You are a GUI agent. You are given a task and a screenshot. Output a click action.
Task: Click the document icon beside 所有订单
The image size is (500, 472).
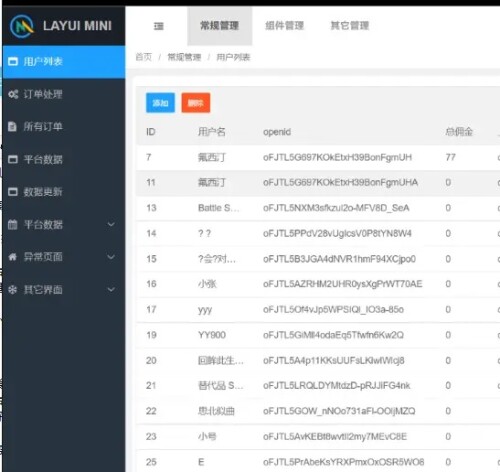12,127
